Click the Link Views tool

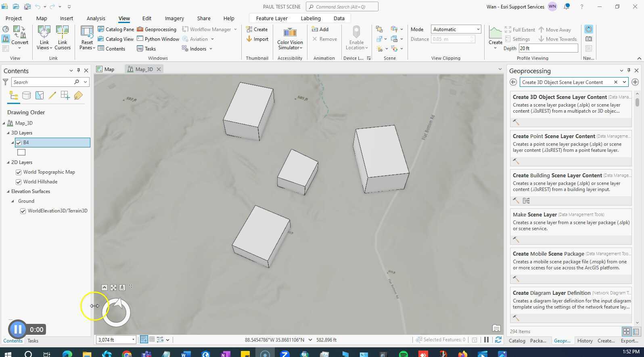pyautogui.click(x=44, y=38)
